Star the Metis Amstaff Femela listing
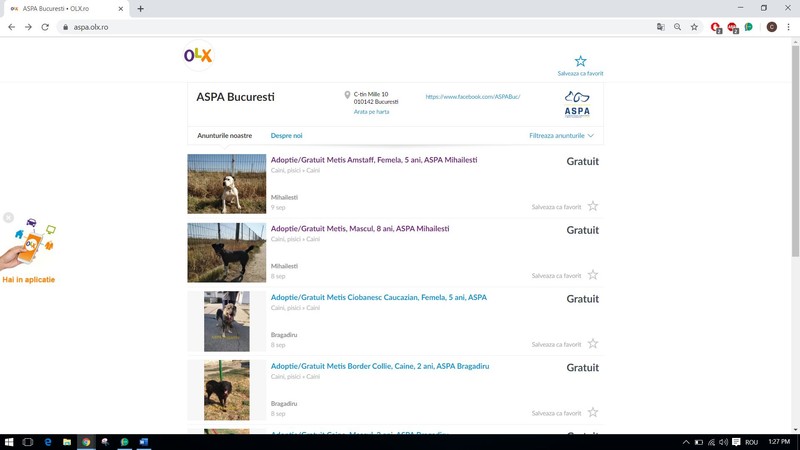This screenshot has width=800, height=450. click(592, 206)
